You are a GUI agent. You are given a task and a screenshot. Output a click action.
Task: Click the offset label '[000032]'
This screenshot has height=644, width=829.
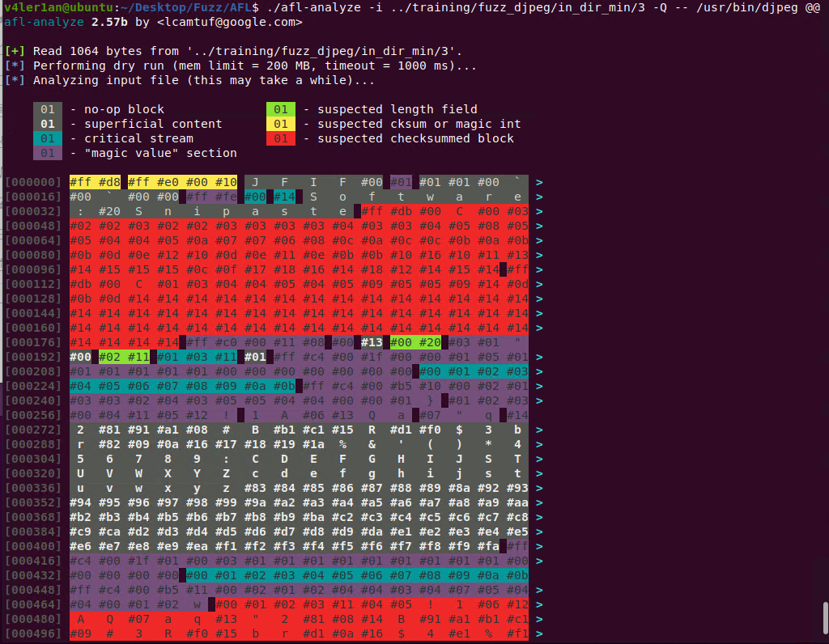32,211
